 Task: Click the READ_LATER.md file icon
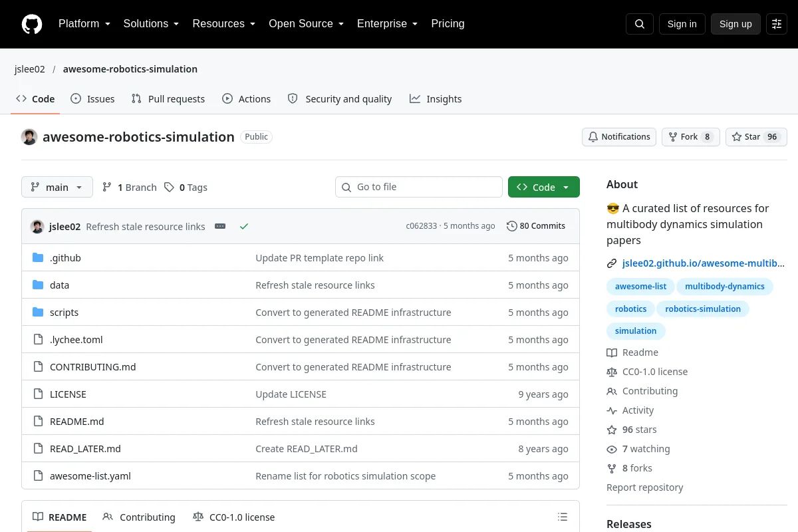coord(38,448)
